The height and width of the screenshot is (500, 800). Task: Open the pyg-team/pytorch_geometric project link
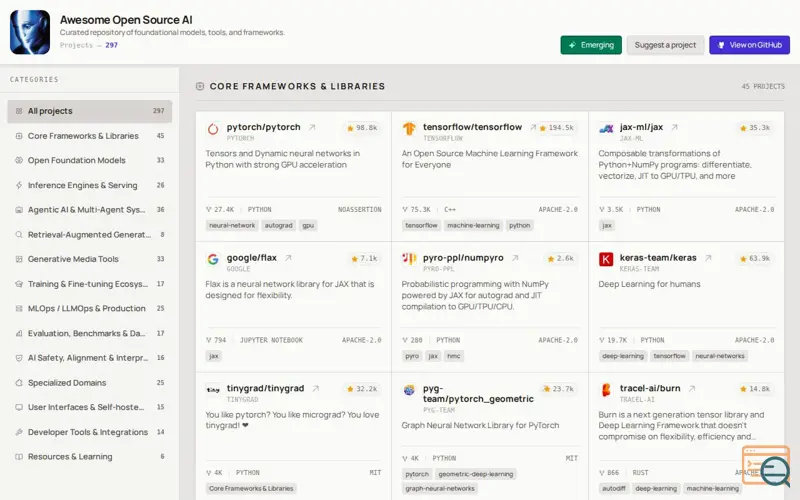pyautogui.click(x=478, y=393)
